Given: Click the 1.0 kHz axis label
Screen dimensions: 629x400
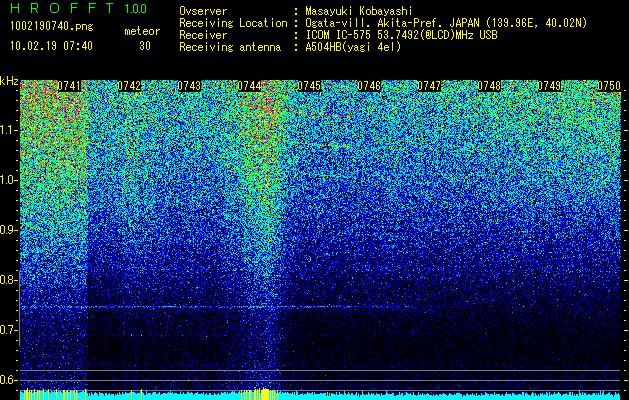Looking at the screenshot, I should [9, 180].
